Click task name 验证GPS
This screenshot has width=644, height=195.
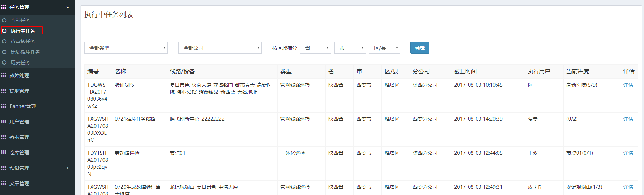pyautogui.click(x=124, y=85)
